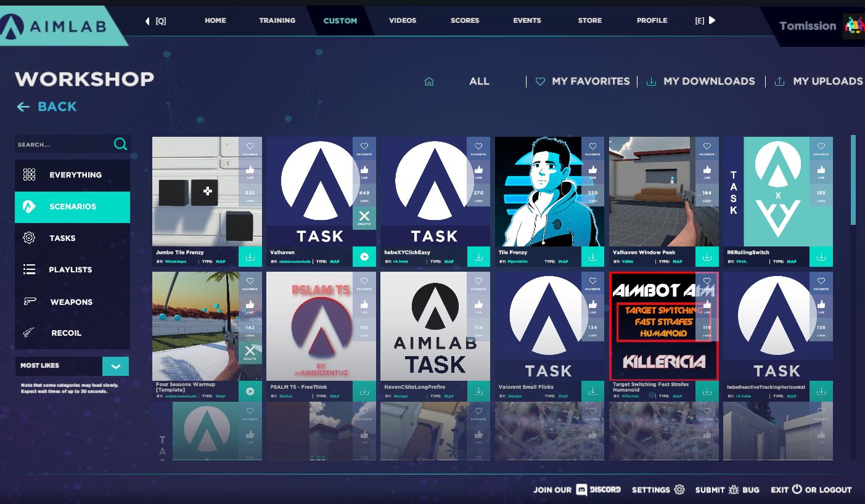Download Valhaven Window Peek
Viewport: 865px width, 504px height.
707,256
